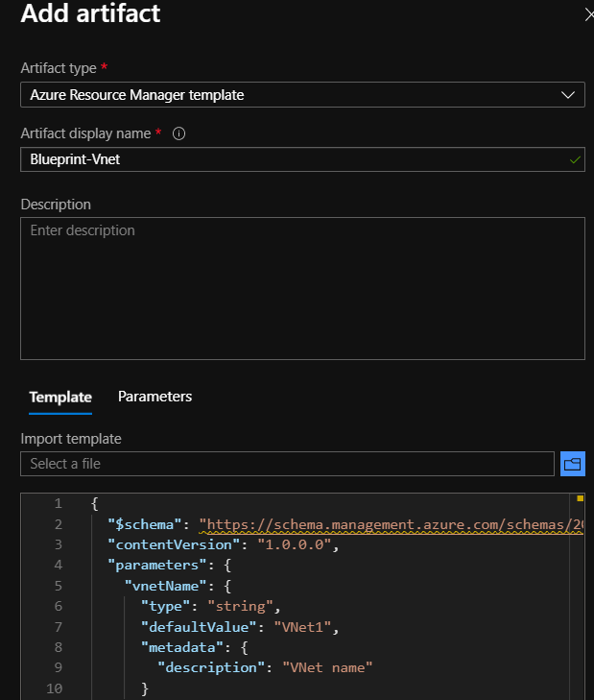Click the blue folder browse icon
The image size is (594, 700).
point(573,464)
